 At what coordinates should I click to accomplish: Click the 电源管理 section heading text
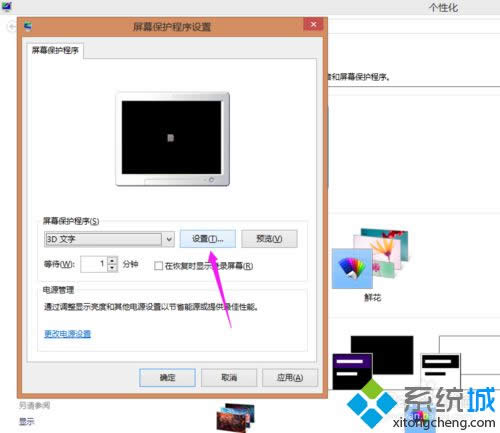point(58,290)
